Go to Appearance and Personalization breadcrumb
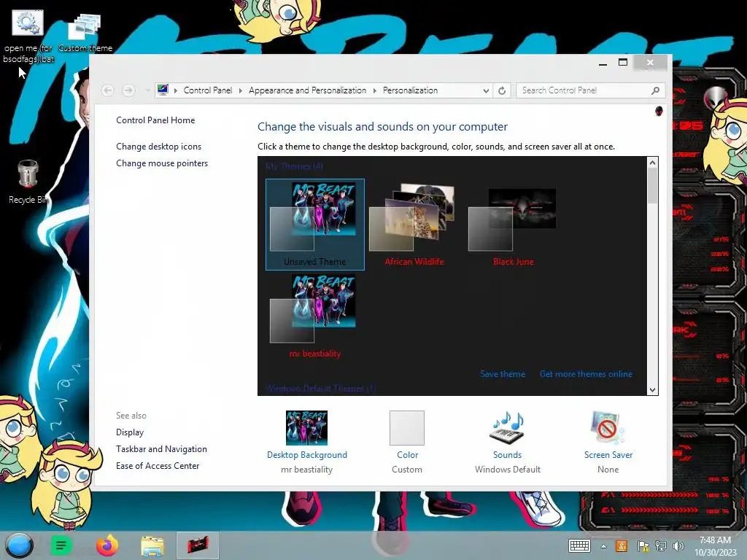Screen dimensions: 747x560 (x=307, y=90)
